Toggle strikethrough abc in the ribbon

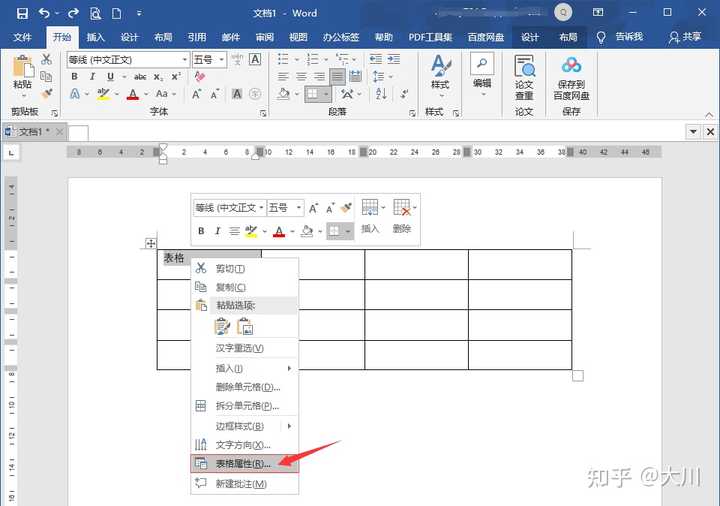point(140,77)
